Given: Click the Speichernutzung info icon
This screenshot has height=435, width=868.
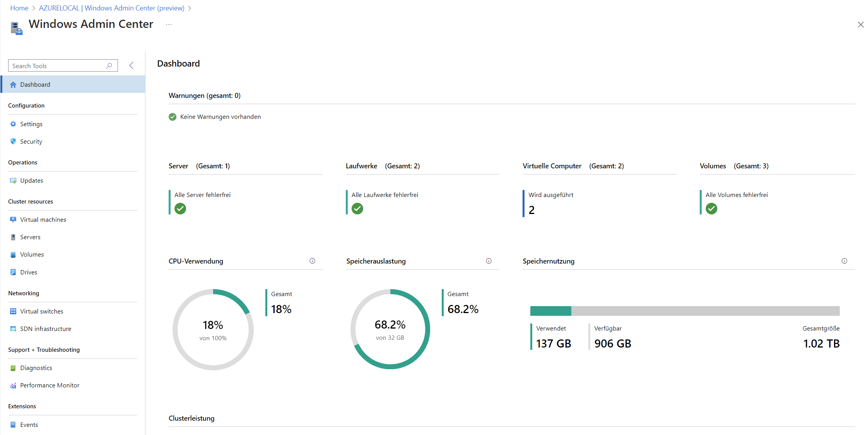Looking at the screenshot, I should tap(844, 261).
